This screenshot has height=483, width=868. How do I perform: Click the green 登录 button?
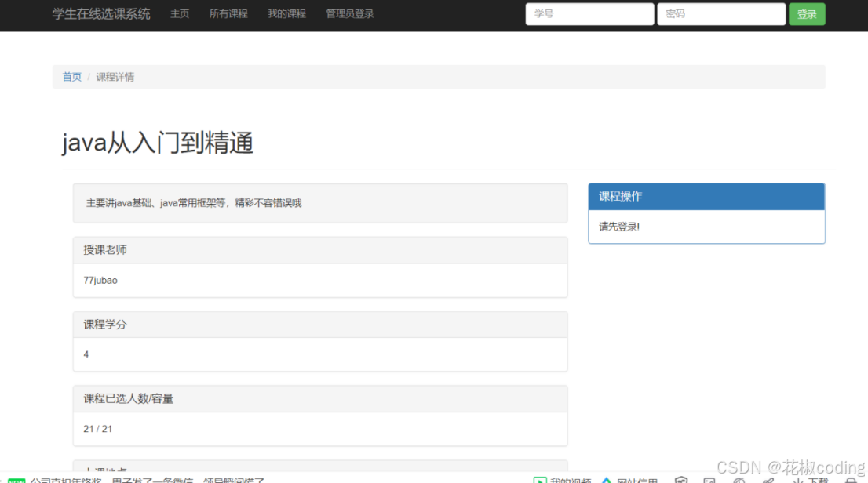(x=807, y=14)
